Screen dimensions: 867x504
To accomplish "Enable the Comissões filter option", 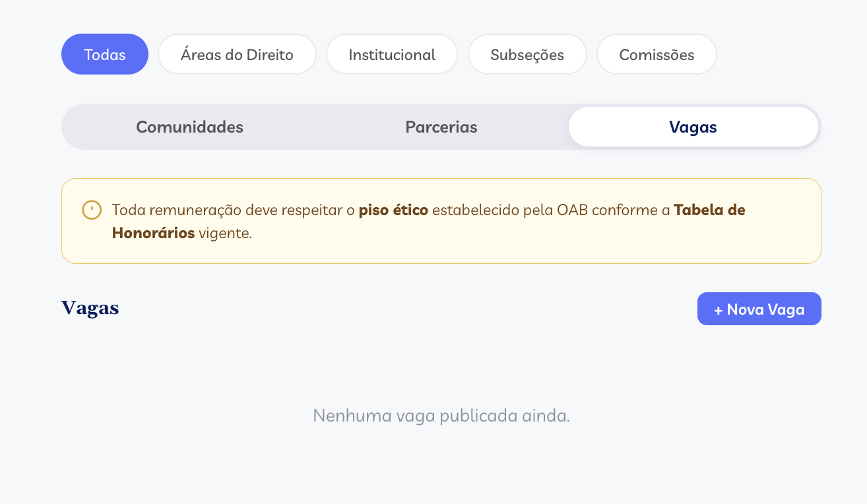I will [656, 54].
